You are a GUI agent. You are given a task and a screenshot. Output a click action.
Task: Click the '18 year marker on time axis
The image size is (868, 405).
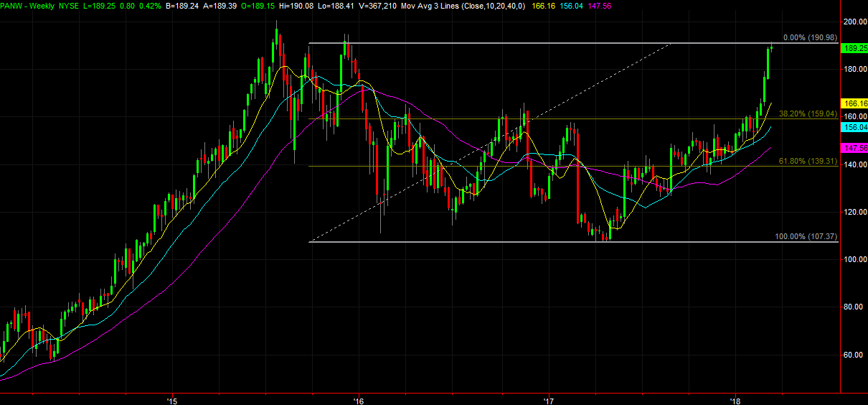tap(735, 399)
